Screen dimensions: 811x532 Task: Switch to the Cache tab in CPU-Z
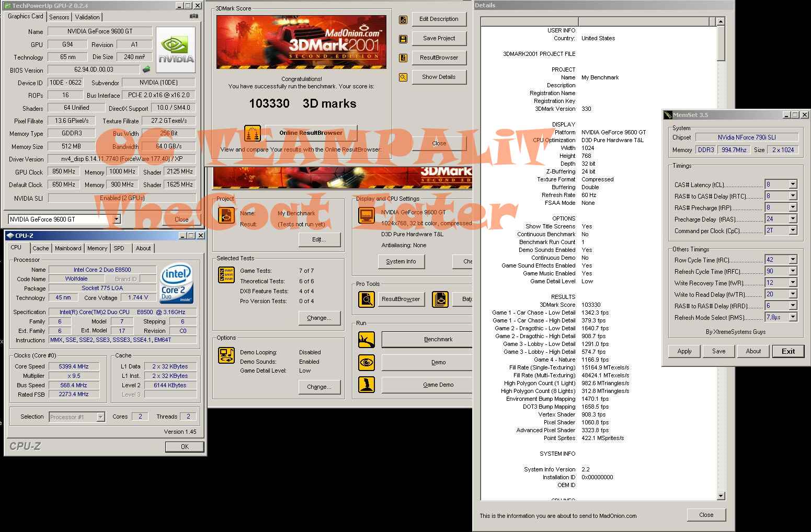pyautogui.click(x=41, y=249)
